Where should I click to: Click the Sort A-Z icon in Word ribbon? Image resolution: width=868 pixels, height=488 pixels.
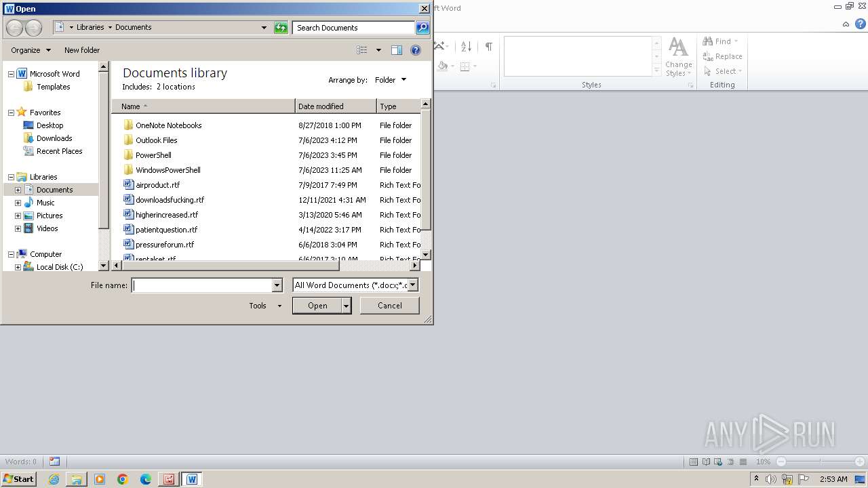[x=466, y=46]
